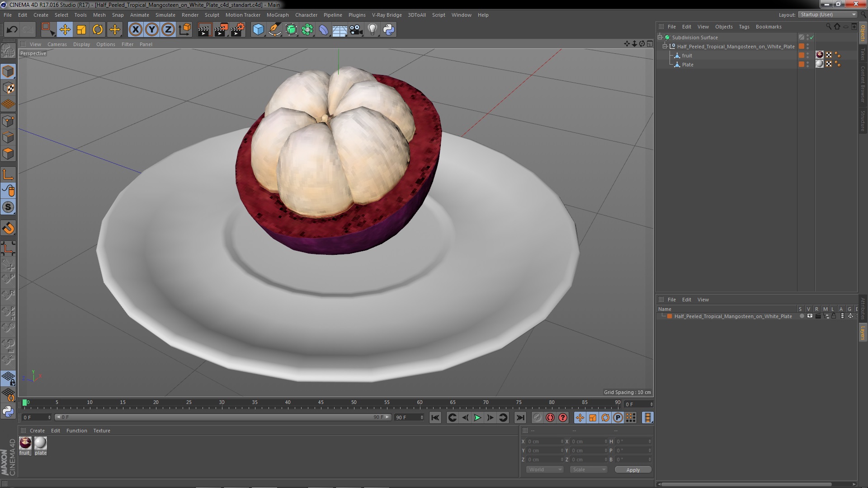Open the World coordinate dropdown
The width and height of the screenshot is (868, 488).
(x=545, y=469)
